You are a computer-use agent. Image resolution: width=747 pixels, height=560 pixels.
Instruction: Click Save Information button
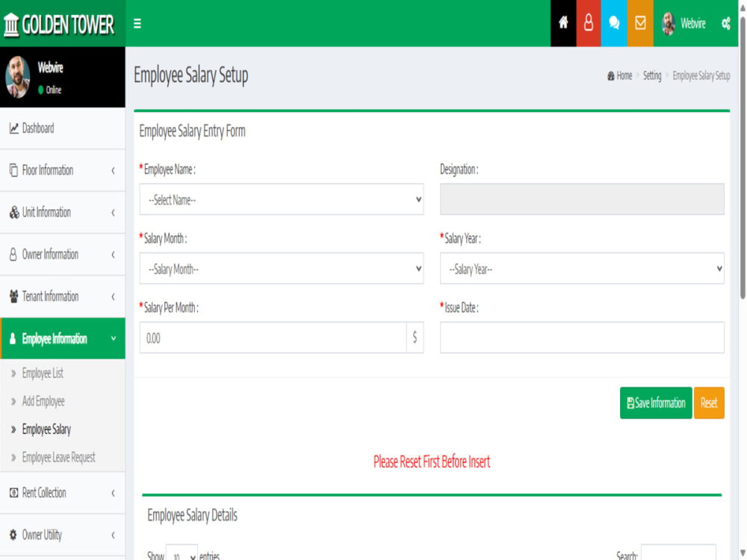pyautogui.click(x=656, y=403)
